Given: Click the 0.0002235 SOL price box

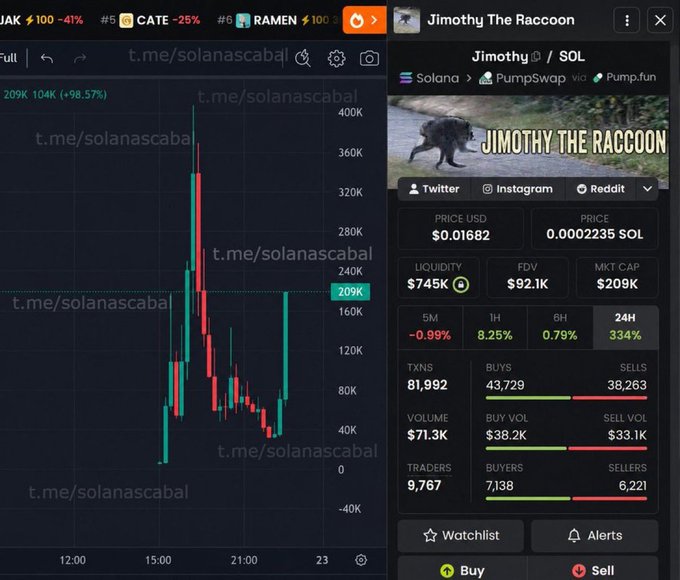Looking at the screenshot, I should click(595, 228).
